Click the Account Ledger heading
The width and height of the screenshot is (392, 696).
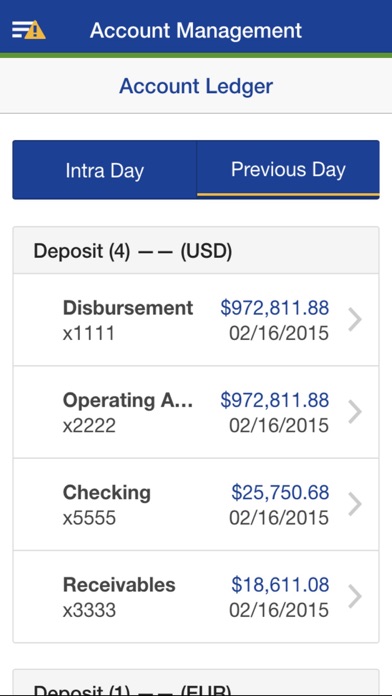196,86
